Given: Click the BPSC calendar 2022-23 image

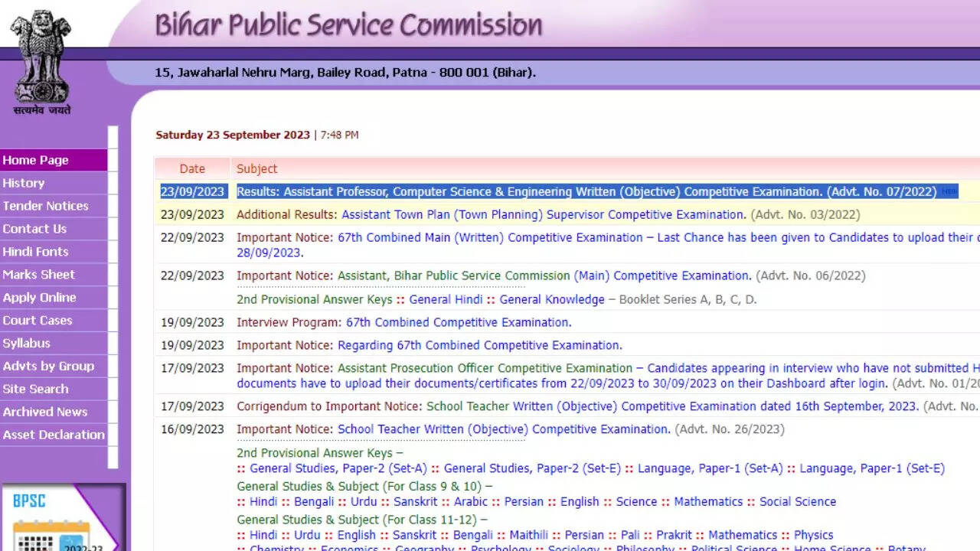Looking at the screenshot, I should click(x=61, y=518).
